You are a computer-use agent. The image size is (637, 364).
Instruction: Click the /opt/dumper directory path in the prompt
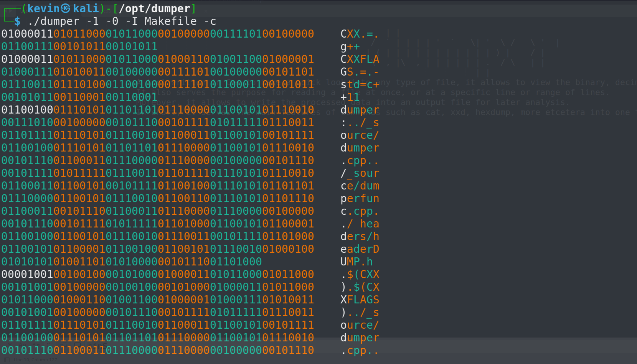click(154, 8)
